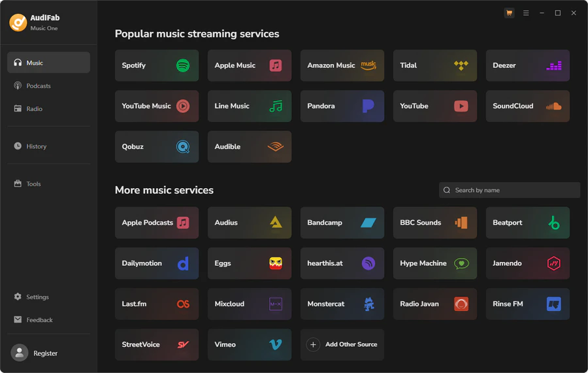Minimize the AudiFab window
The height and width of the screenshot is (373, 588).
[x=542, y=13]
